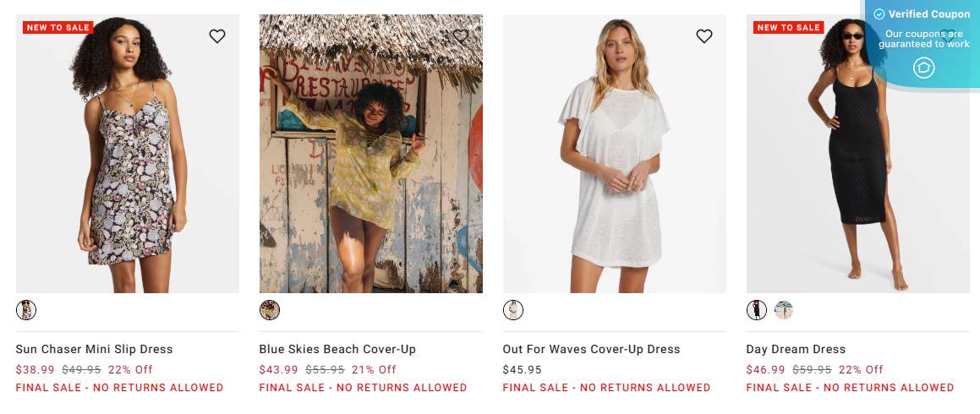Favorite the Sun Chaser Mini Slip Dress
The width and height of the screenshot is (980, 414).
pos(217,36)
